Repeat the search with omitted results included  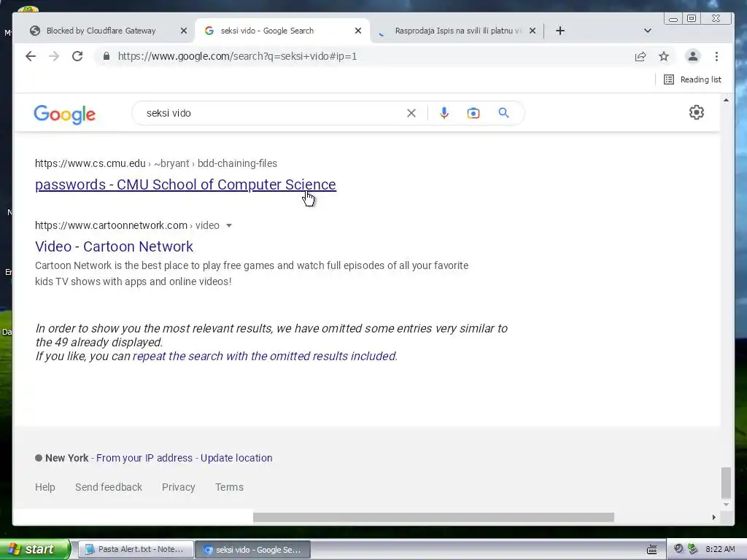(265, 356)
